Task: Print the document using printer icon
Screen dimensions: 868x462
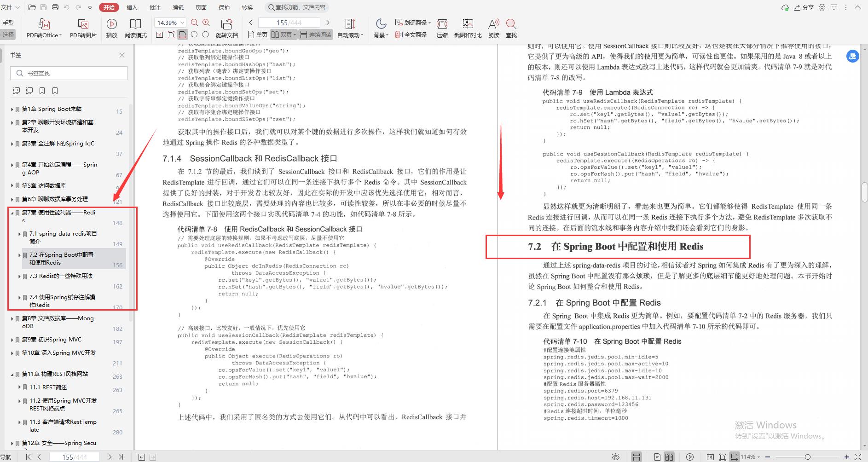Action: pos(55,7)
